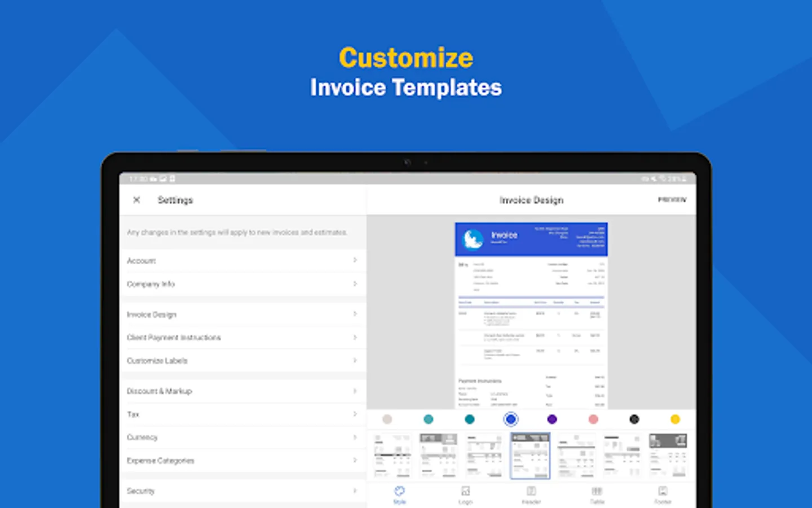Open the Table tab

point(597,495)
